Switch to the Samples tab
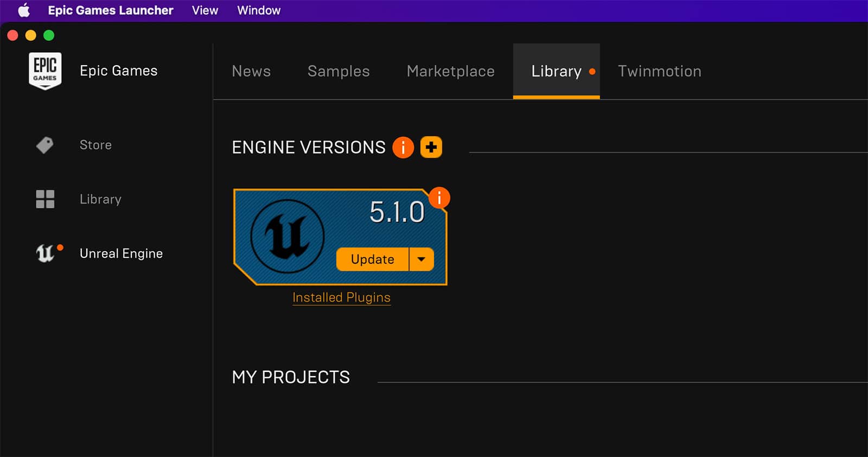868x457 pixels. tap(339, 71)
